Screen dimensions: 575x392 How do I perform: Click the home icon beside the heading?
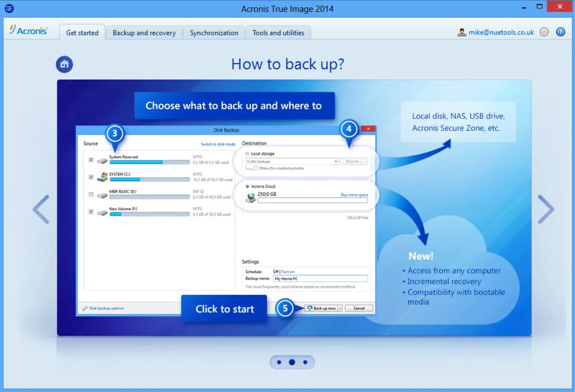click(x=64, y=64)
